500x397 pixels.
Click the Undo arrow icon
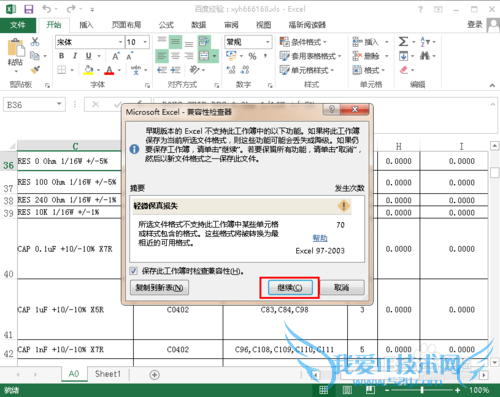point(47,9)
